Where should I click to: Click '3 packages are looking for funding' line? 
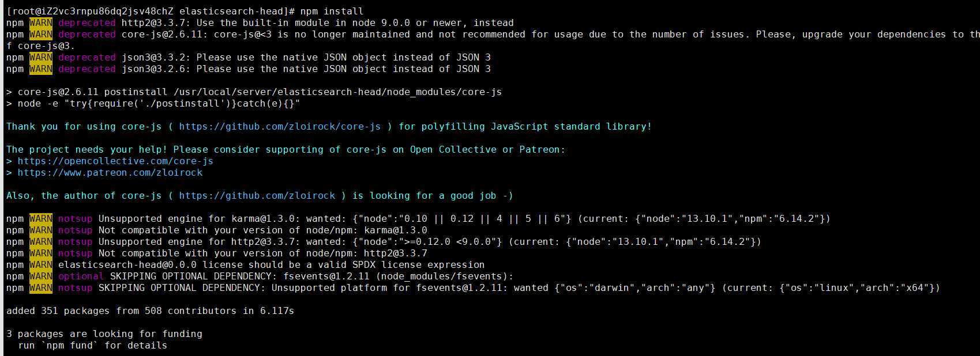tap(104, 334)
